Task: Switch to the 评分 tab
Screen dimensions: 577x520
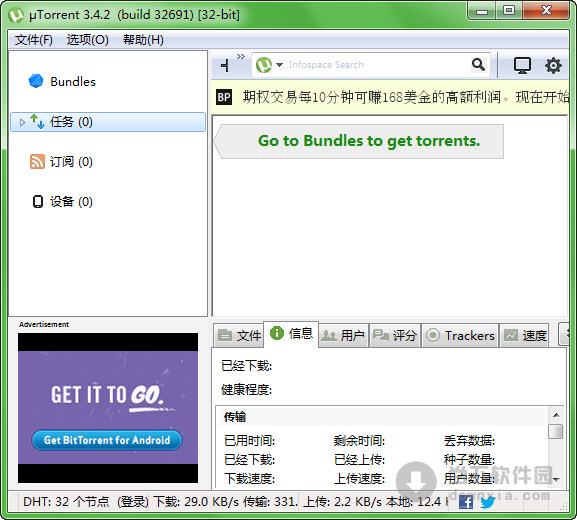Action: (395, 335)
